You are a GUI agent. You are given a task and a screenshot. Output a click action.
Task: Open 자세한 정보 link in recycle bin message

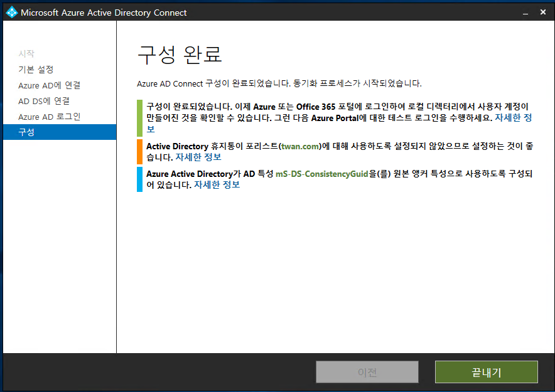click(198, 157)
